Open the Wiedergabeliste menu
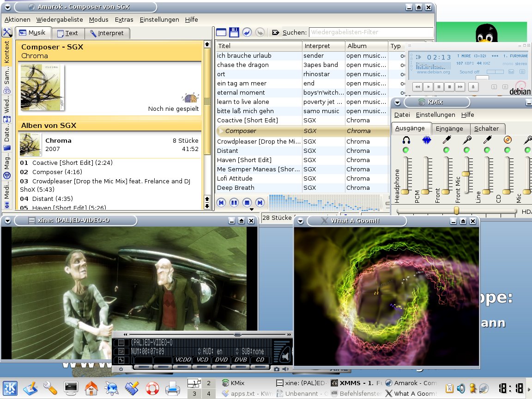This screenshot has width=532, height=399. point(60,20)
